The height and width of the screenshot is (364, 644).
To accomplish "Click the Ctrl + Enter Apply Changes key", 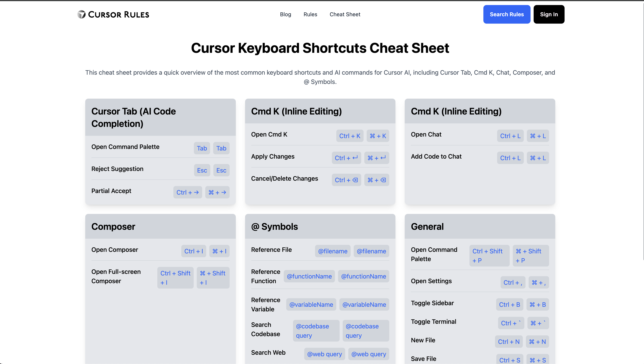I will tap(346, 158).
